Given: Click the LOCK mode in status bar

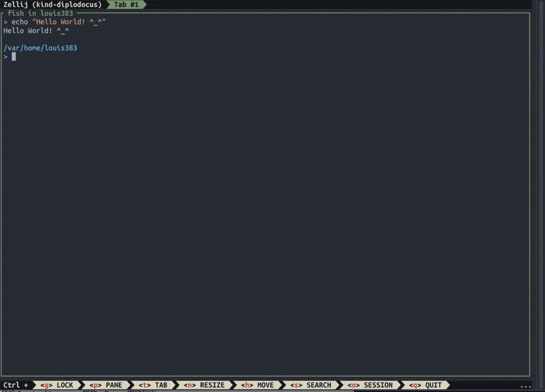Looking at the screenshot, I should pyautogui.click(x=57, y=385).
